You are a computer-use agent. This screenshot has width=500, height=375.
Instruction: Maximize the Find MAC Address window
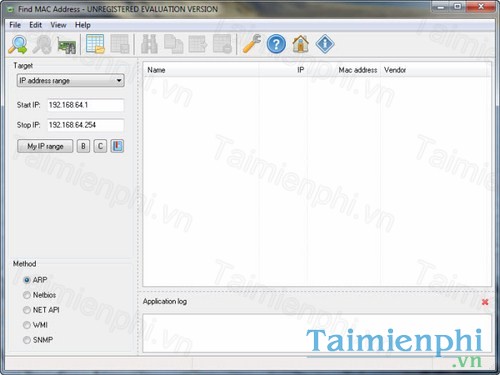click(x=458, y=7)
